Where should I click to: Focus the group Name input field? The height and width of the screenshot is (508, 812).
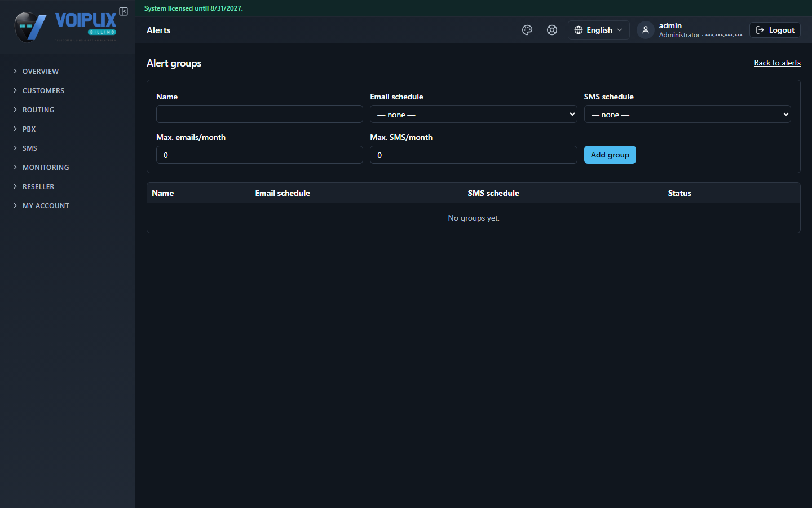tap(259, 114)
